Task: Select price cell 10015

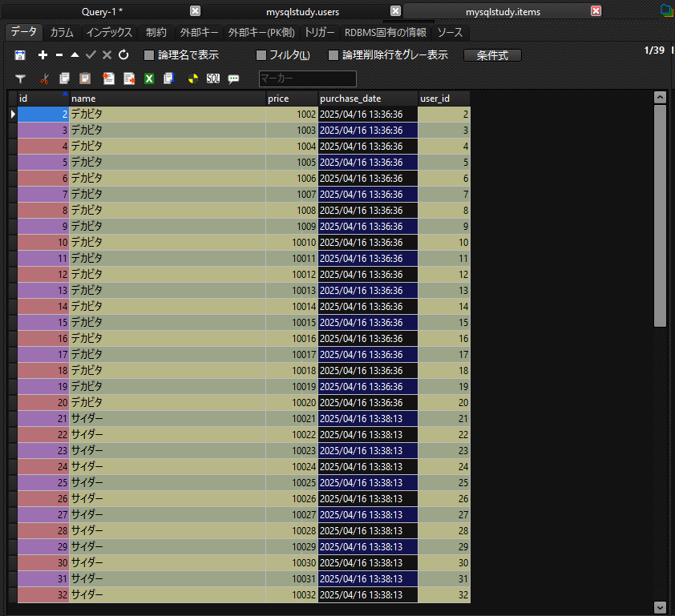Action: 292,322
